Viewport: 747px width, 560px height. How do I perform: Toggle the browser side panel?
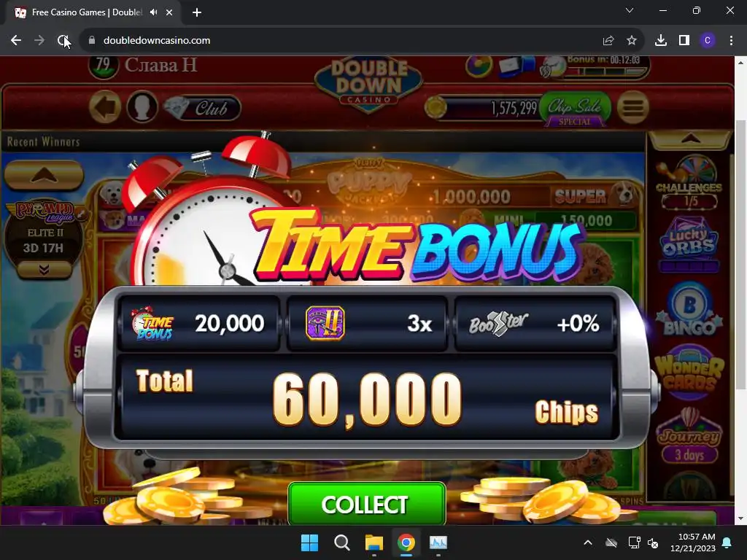coord(684,41)
